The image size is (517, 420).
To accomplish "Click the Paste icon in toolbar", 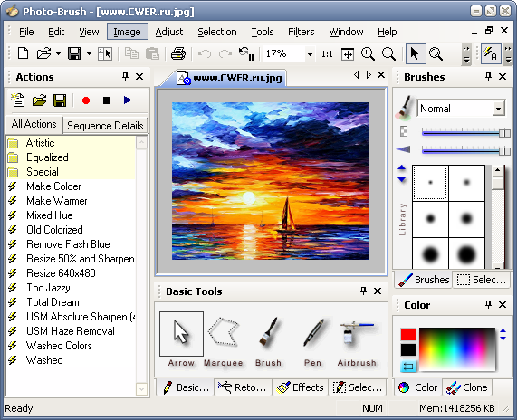I will [x=152, y=53].
